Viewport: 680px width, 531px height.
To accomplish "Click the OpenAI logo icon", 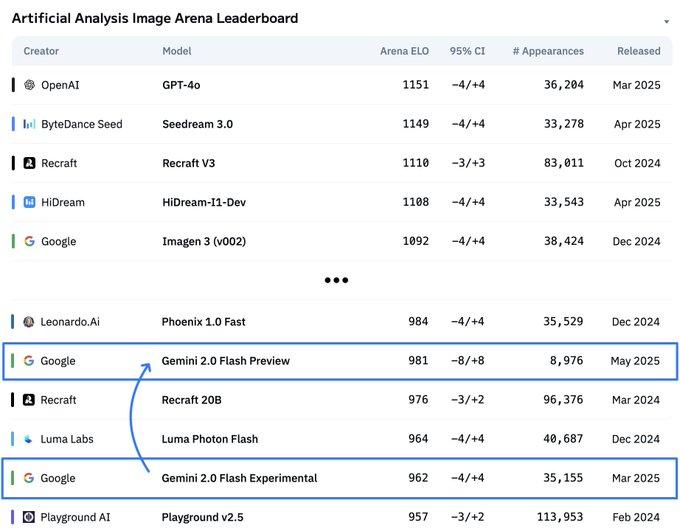I will click(30, 85).
